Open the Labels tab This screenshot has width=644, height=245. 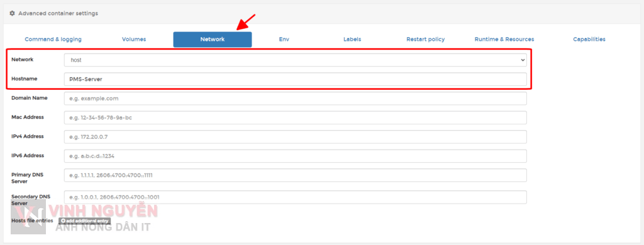(352, 40)
